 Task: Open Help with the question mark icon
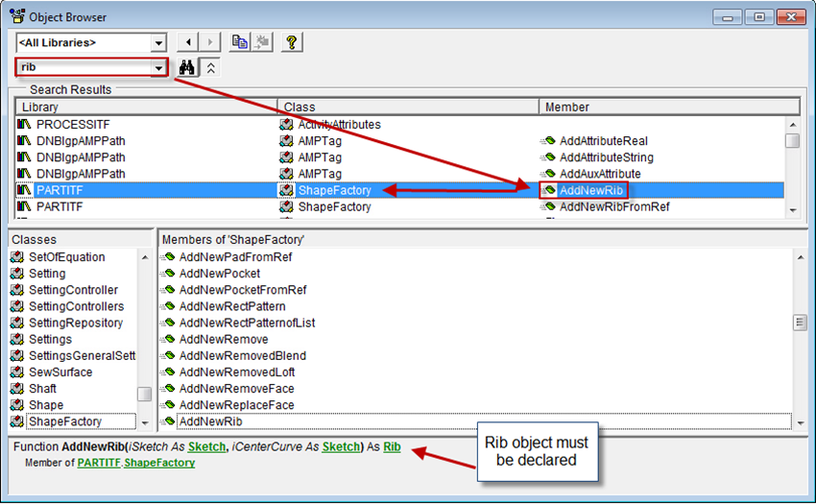292,42
